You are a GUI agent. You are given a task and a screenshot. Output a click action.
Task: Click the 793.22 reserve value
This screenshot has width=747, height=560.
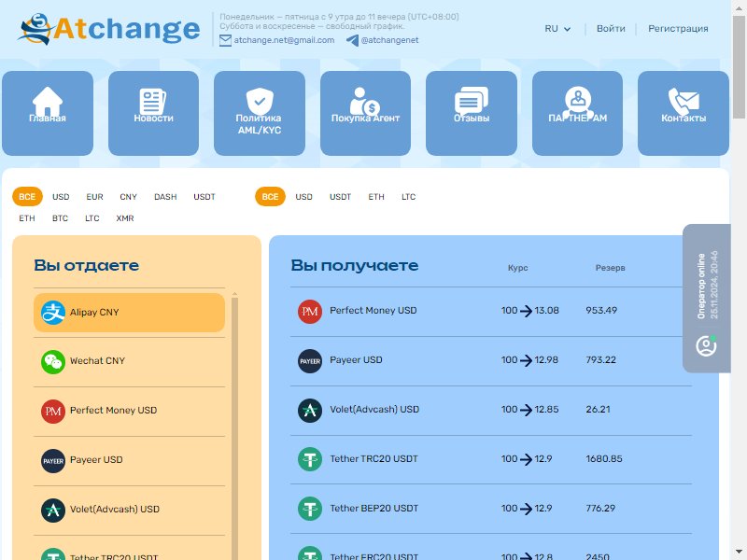coord(600,360)
